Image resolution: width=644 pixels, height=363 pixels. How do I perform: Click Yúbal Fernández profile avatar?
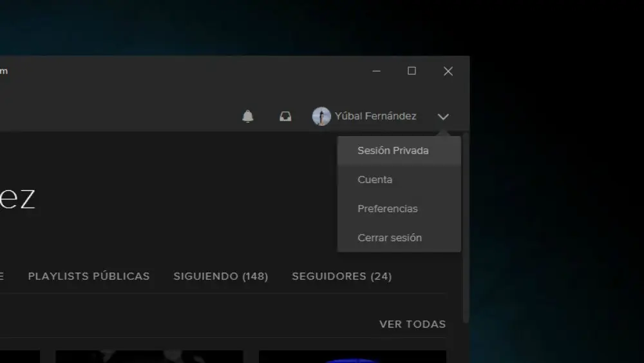[321, 116]
